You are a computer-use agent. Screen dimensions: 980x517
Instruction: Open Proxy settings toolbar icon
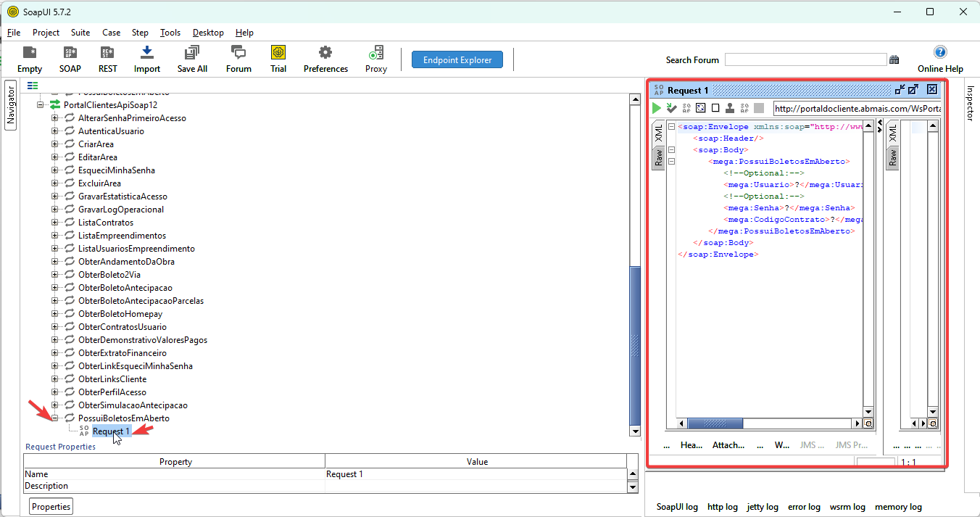click(376, 53)
